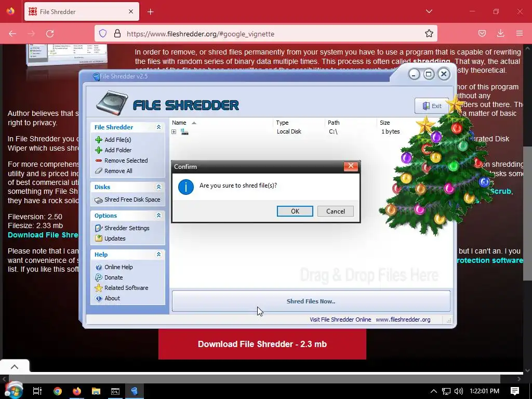
Task: Cancel the shred confirmation dialog
Action: pos(335,211)
